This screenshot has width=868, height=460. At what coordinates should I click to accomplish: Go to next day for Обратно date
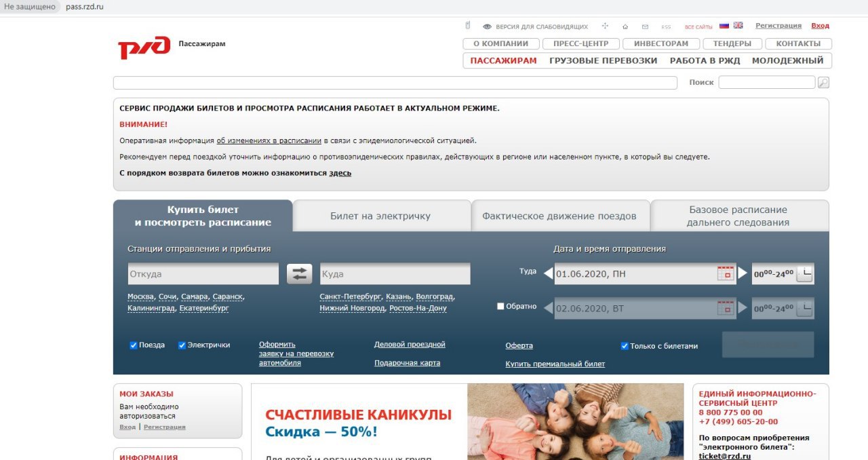click(743, 308)
